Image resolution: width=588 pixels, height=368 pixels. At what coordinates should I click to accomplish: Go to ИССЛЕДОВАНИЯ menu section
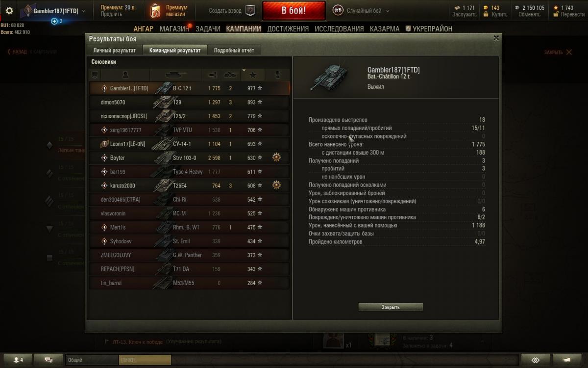(x=339, y=29)
